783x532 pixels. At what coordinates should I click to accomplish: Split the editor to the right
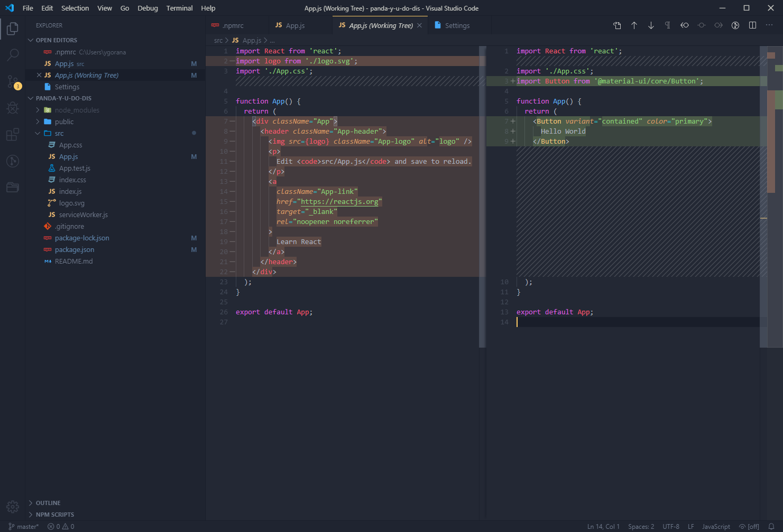752,25
